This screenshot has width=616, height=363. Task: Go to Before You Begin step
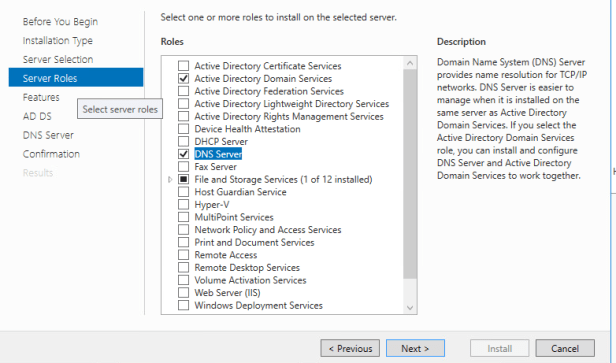60,22
